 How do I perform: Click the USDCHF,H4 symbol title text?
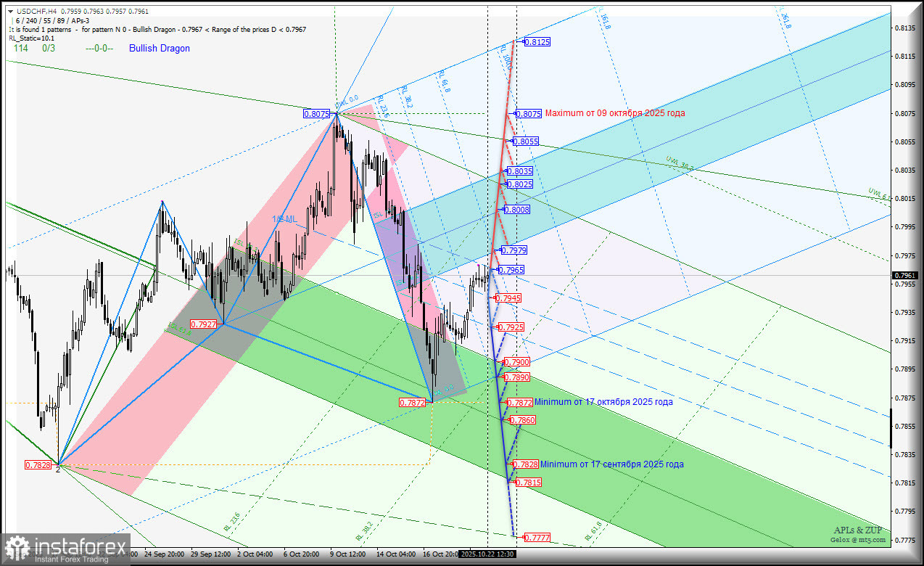[36, 11]
